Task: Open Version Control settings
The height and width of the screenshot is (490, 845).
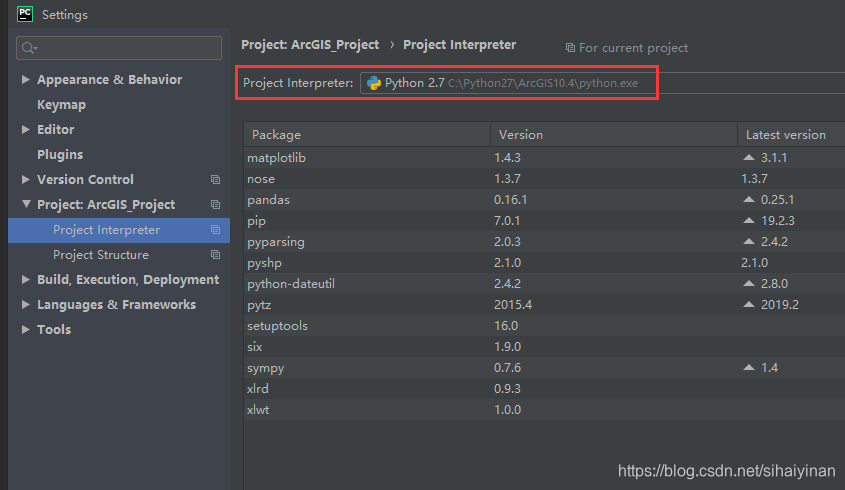Action: 85,180
